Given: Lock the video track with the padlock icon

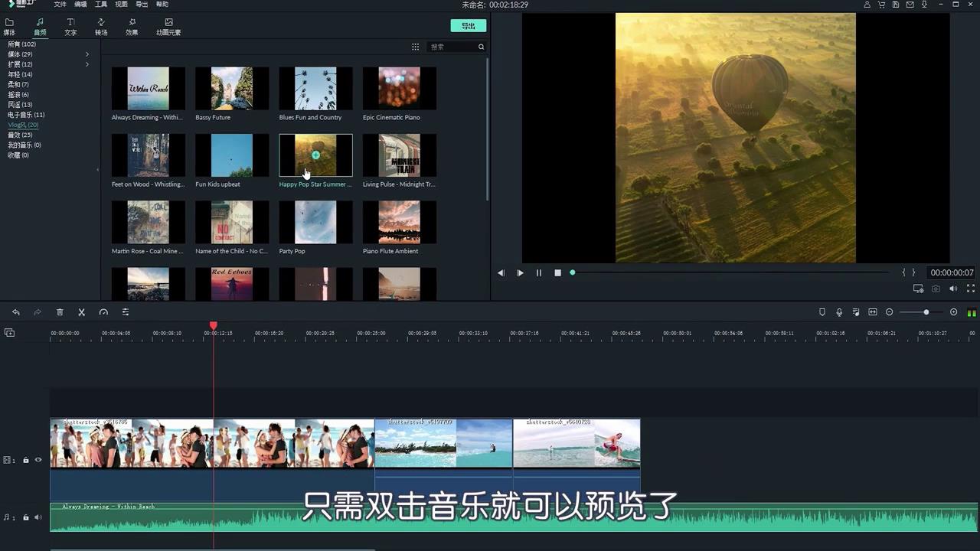Looking at the screenshot, I should point(27,460).
